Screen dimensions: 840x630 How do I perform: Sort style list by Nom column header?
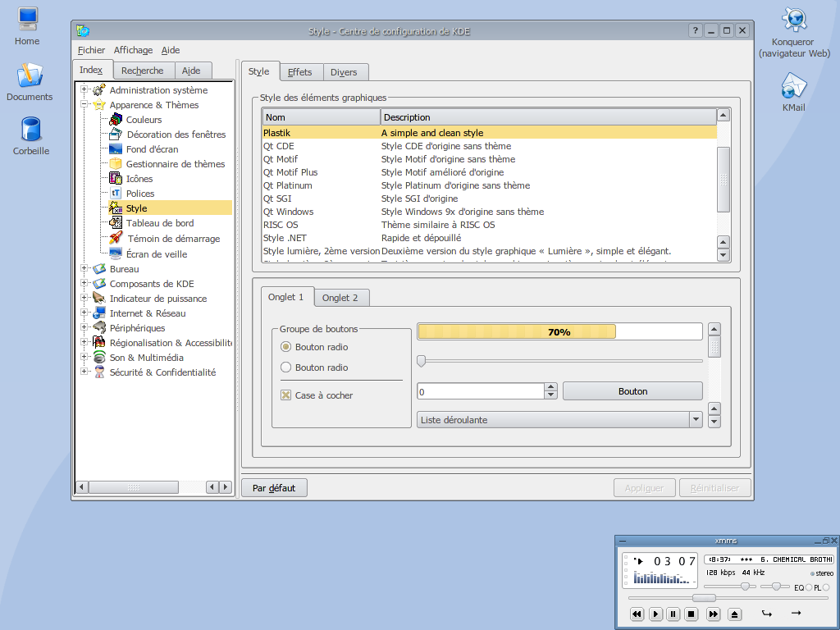(x=321, y=116)
